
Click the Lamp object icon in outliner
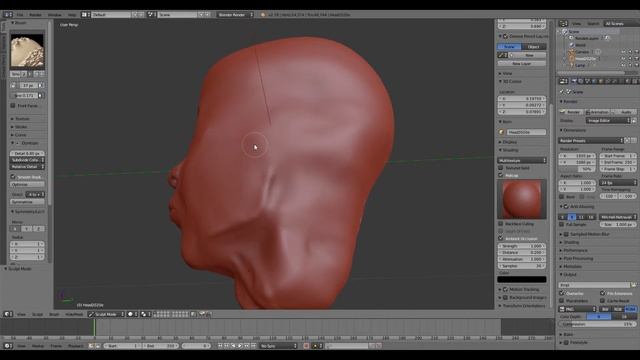tap(571, 65)
